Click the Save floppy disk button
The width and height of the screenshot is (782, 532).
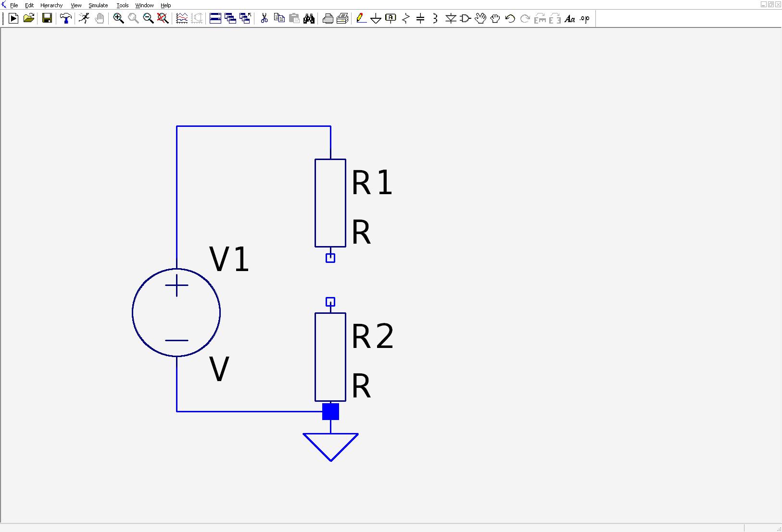[47, 19]
